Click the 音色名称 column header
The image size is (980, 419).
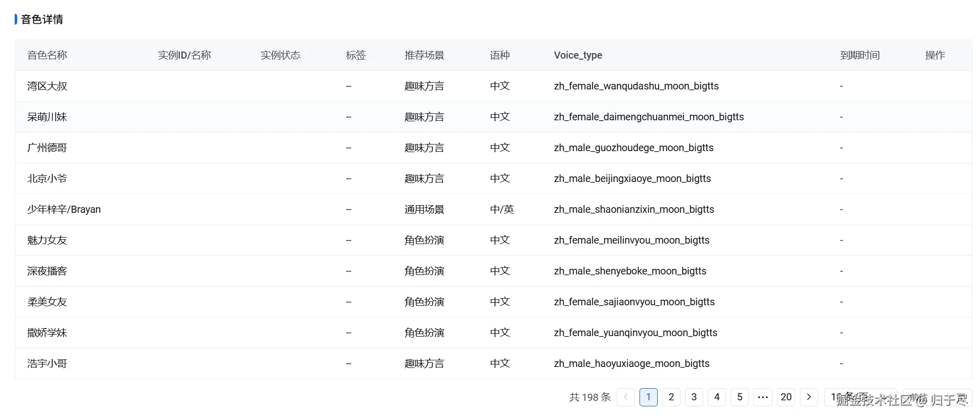(x=47, y=55)
